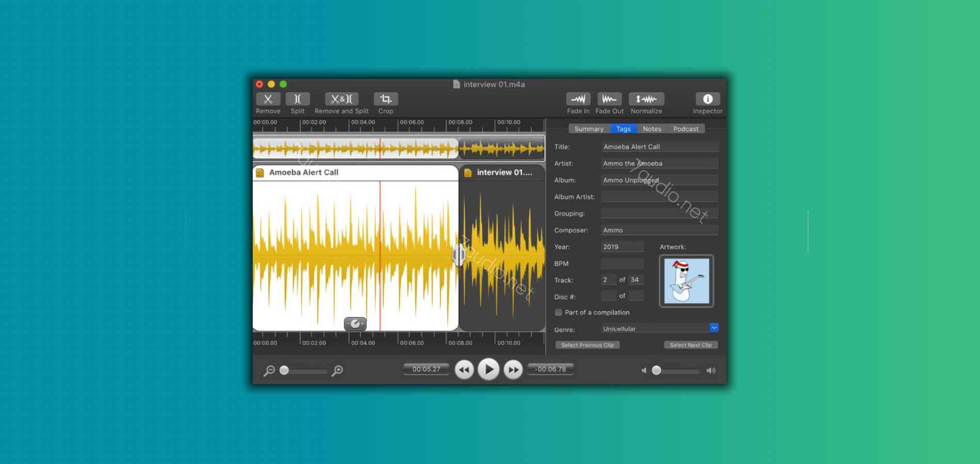The image size is (980, 464).
Task: Click the 00:08.00 mark on top ruler
Action: tap(460, 123)
